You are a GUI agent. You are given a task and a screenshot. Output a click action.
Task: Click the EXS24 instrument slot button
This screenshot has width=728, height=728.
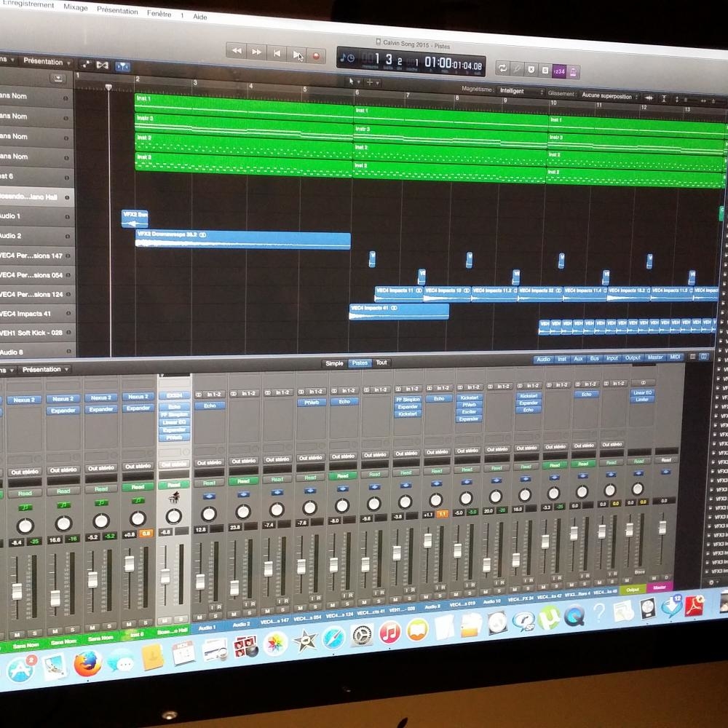[x=173, y=396]
